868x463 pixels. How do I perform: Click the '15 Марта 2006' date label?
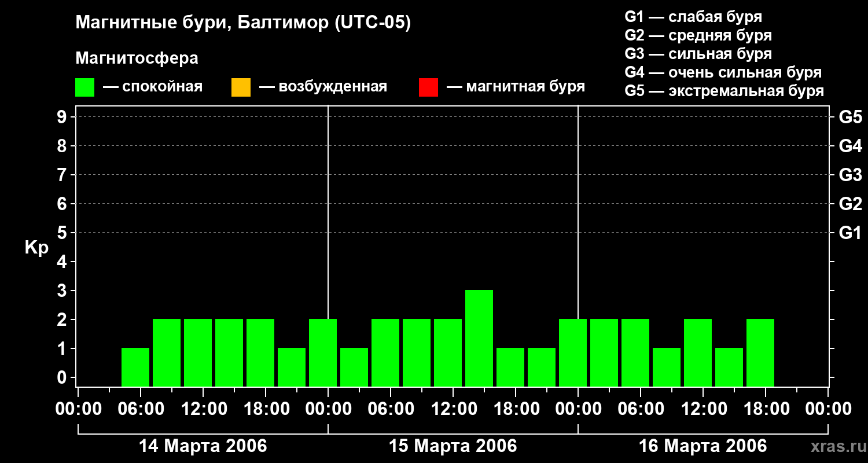point(453,446)
